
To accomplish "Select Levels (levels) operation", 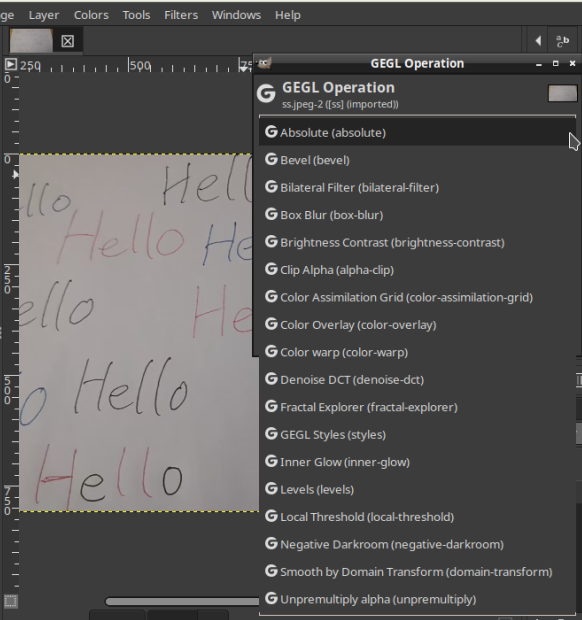I will pos(417,489).
